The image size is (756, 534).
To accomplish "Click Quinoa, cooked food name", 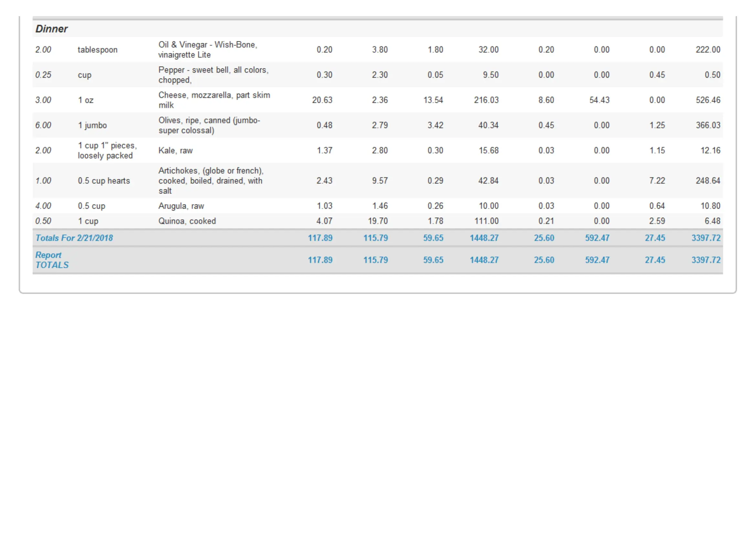I will 187,221.
